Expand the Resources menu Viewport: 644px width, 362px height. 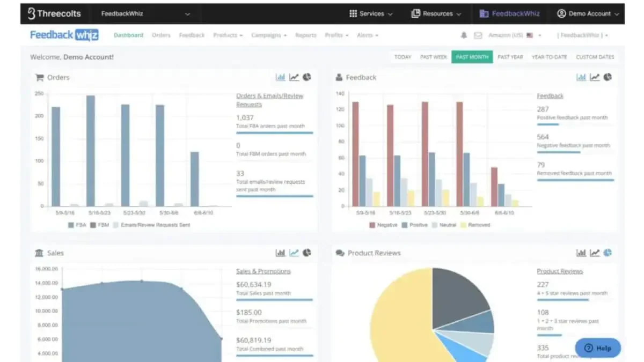pos(436,13)
